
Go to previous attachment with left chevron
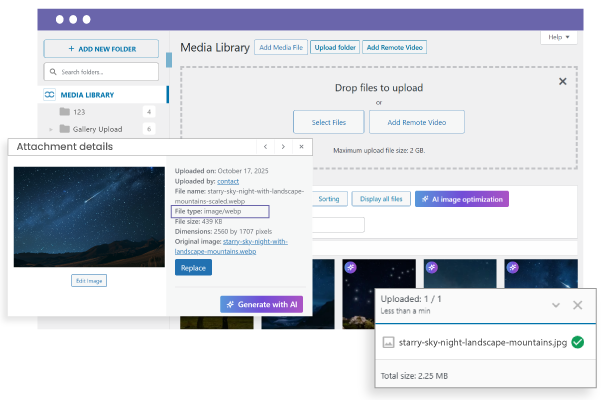(265, 147)
